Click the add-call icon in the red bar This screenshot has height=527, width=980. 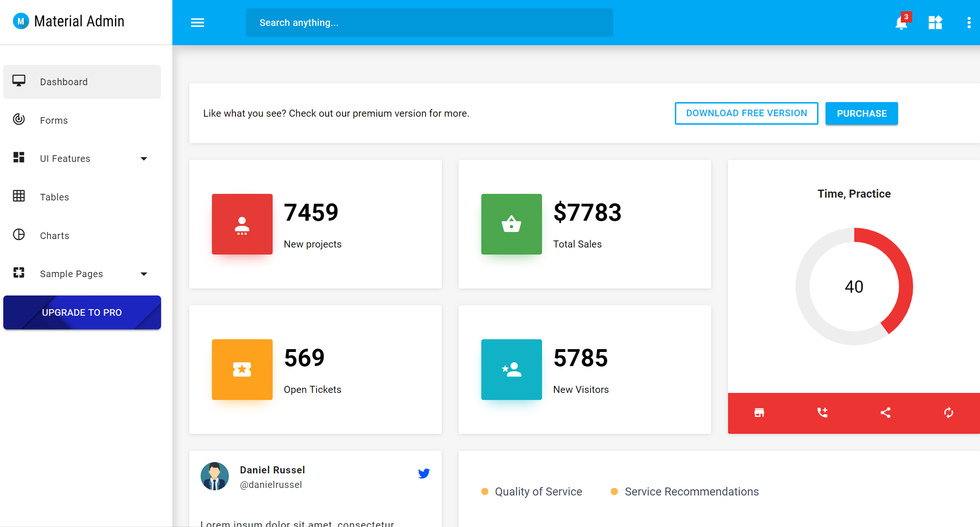tap(822, 413)
